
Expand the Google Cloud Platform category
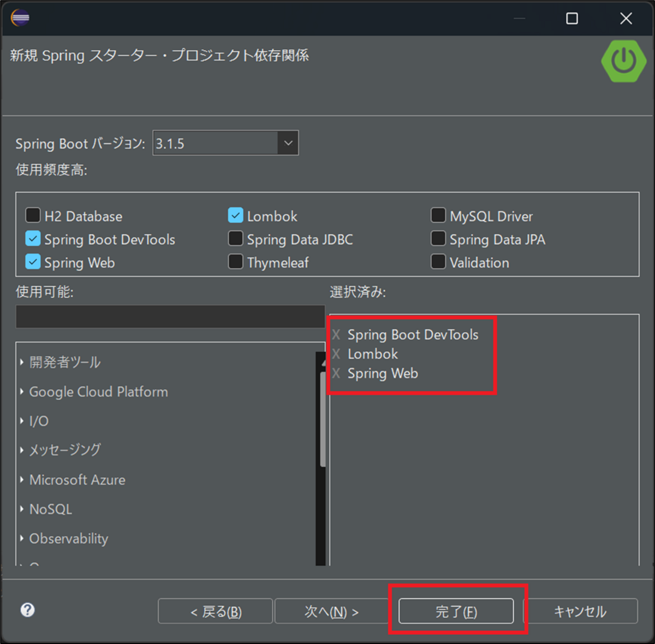[22, 392]
